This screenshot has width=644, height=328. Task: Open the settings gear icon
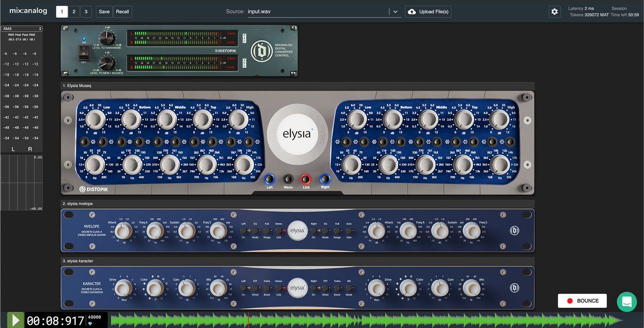point(554,11)
